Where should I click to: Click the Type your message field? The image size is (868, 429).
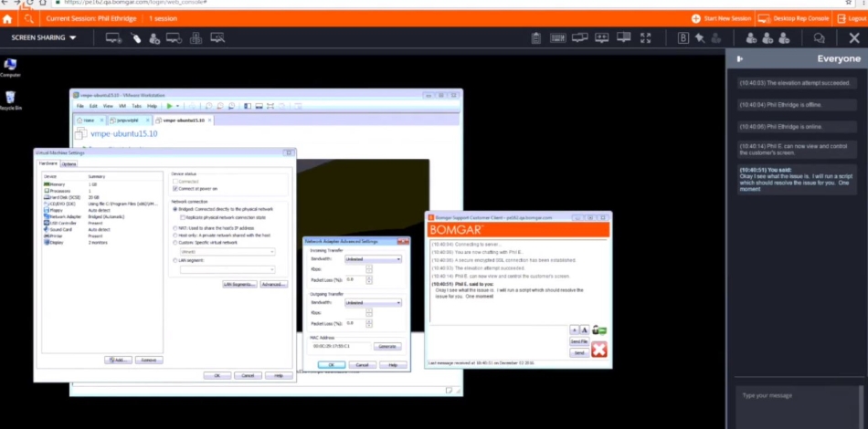tap(795, 395)
